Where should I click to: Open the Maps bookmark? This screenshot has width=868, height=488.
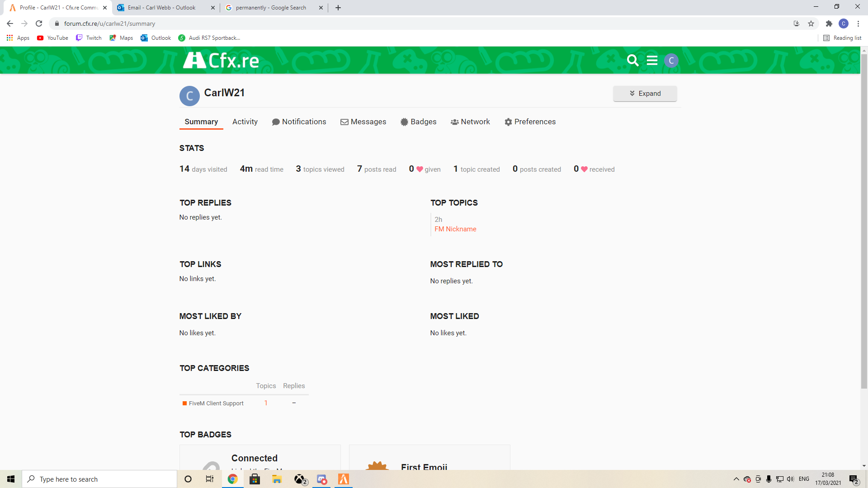(x=121, y=38)
